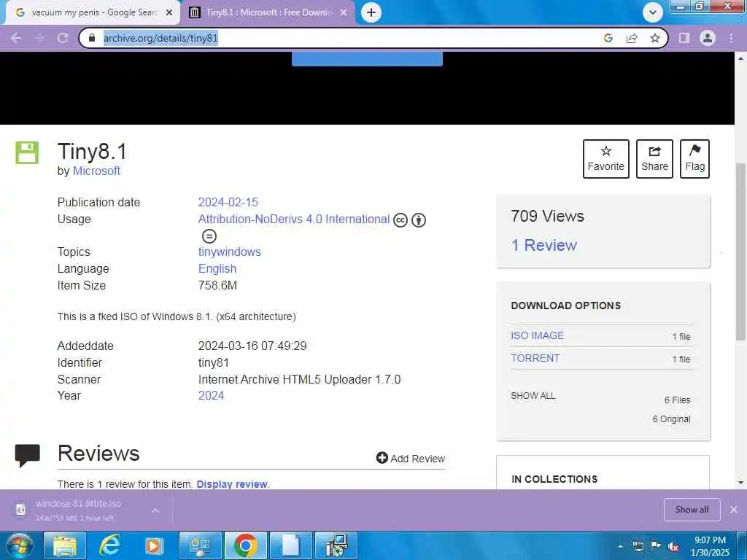Open the tinywindows topic link
This screenshot has width=747, height=560.
click(230, 252)
